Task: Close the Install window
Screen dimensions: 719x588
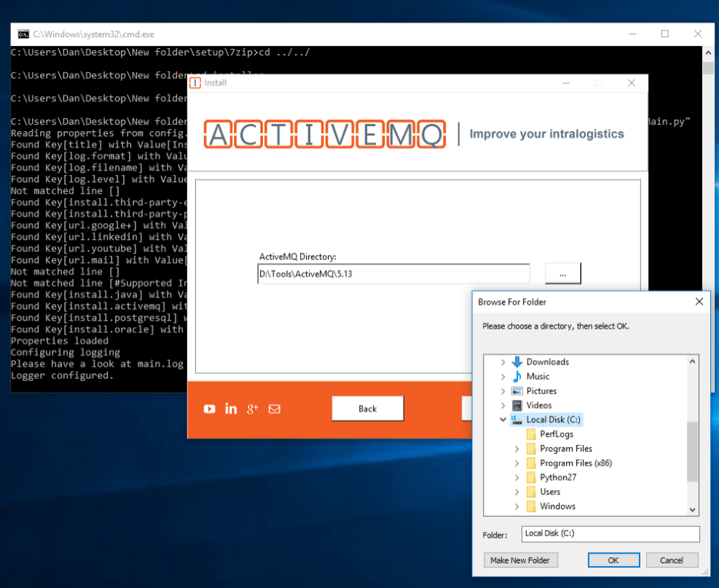Action: click(x=632, y=83)
